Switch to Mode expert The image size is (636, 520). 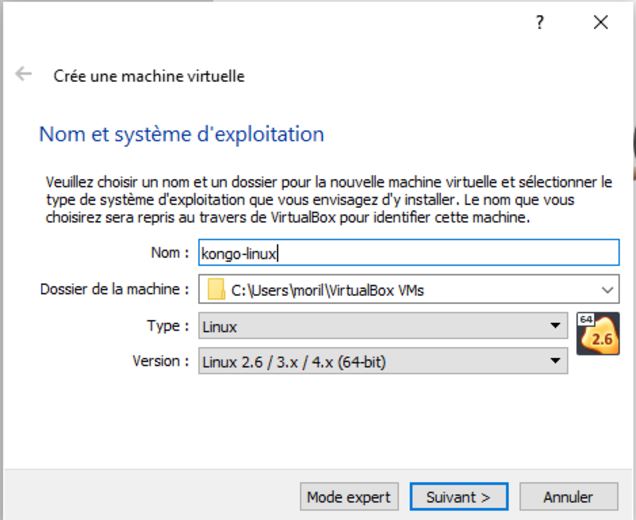pyautogui.click(x=349, y=497)
